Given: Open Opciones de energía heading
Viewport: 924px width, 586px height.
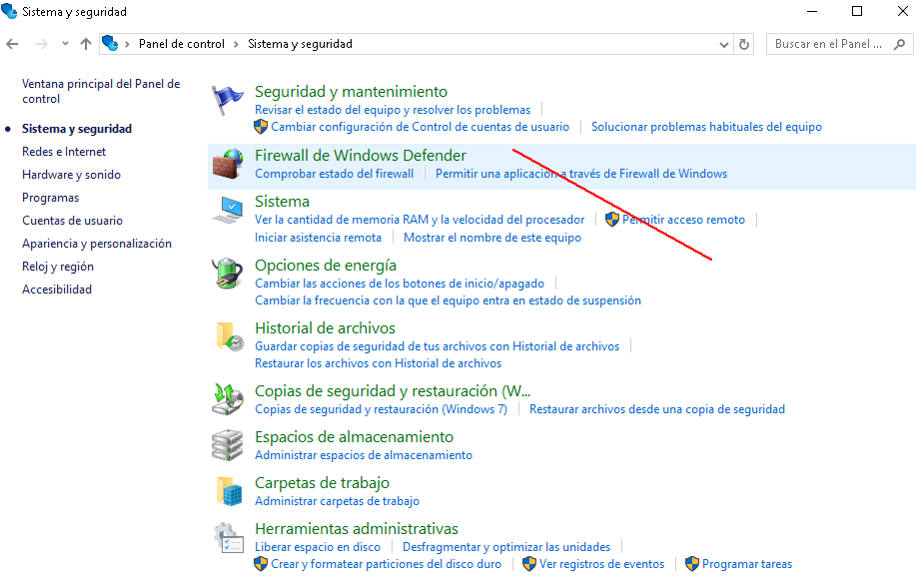Looking at the screenshot, I should [326, 266].
